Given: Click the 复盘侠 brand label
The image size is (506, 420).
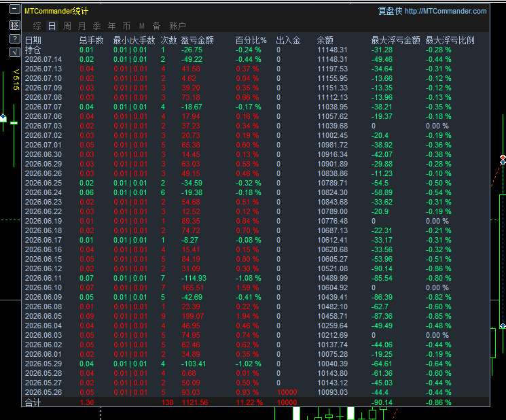Looking at the screenshot, I should pyautogui.click(x=390, y=11).
